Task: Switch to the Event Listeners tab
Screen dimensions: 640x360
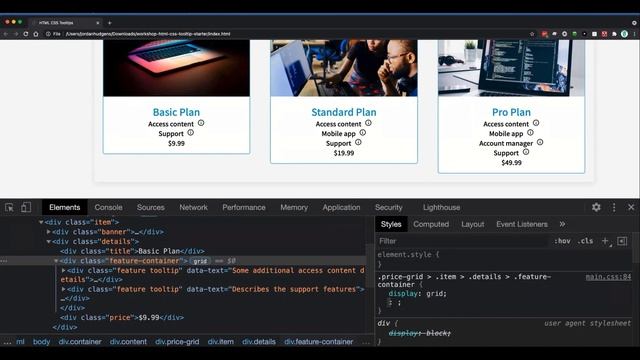Action: tap(522, 224)
